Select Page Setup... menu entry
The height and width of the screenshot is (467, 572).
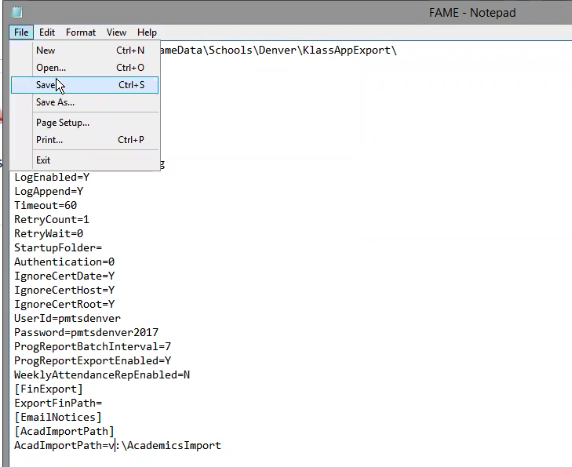tap(85, 123)
